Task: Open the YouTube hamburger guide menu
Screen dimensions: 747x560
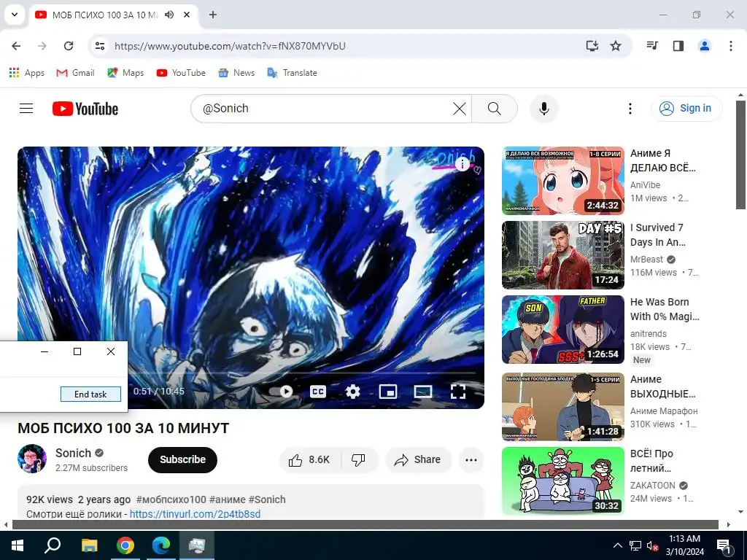Action: tap(26, 109)
